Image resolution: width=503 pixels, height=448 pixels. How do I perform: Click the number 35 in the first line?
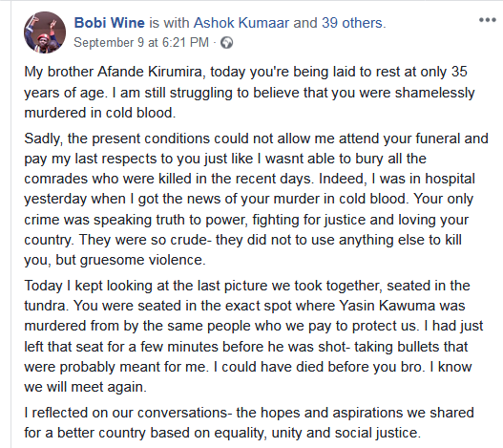tap(459, 72)
